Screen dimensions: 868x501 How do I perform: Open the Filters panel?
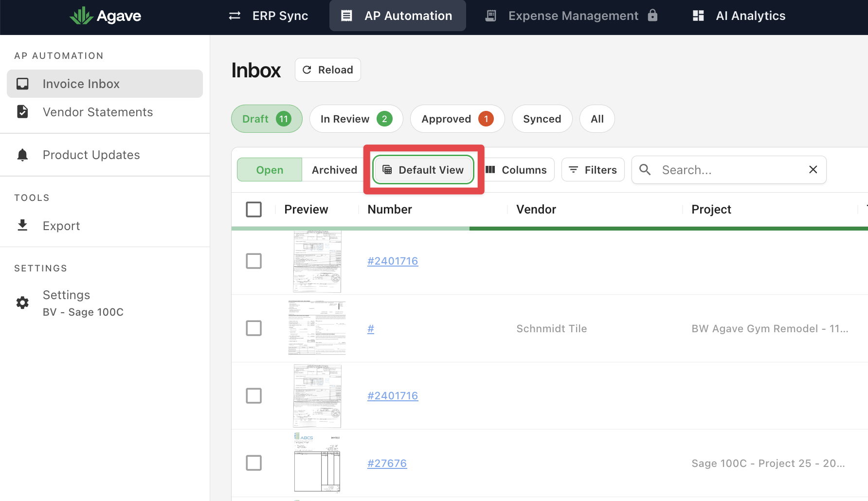click(x=593, y=170)
